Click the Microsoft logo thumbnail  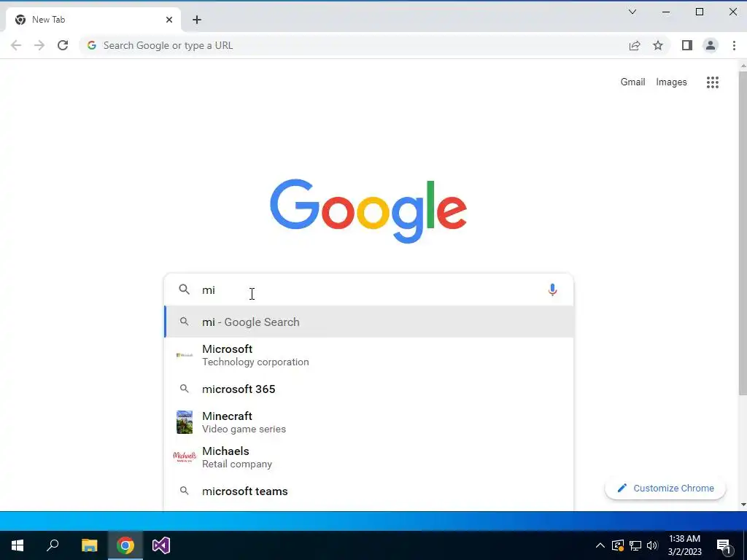pyautogui.click(x=185, y=355)
